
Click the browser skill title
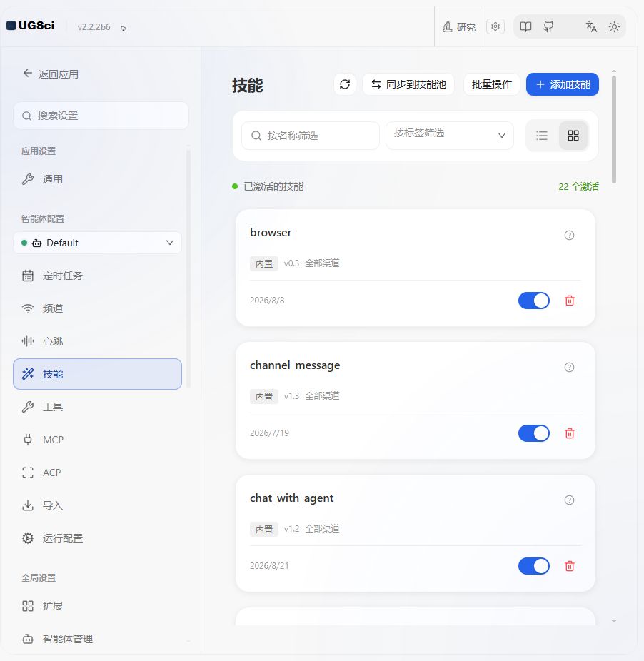(271, 233)
